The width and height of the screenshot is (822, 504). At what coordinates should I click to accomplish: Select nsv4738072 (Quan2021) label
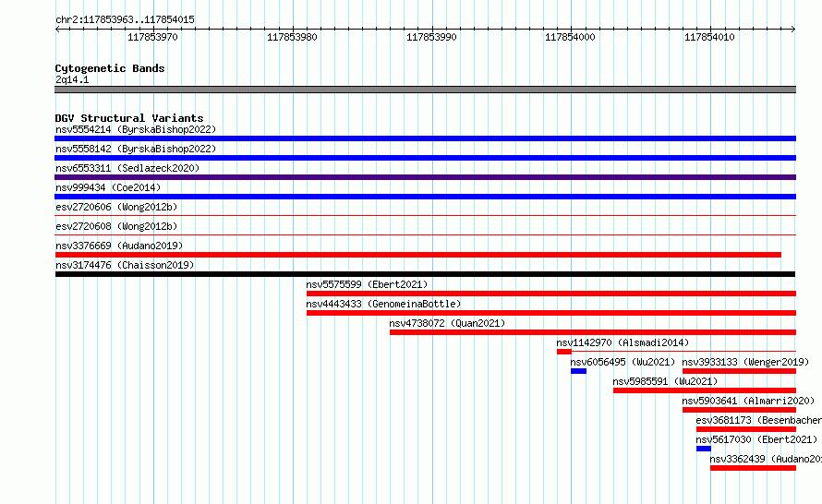pyautogui.click(x=447, y=323)
